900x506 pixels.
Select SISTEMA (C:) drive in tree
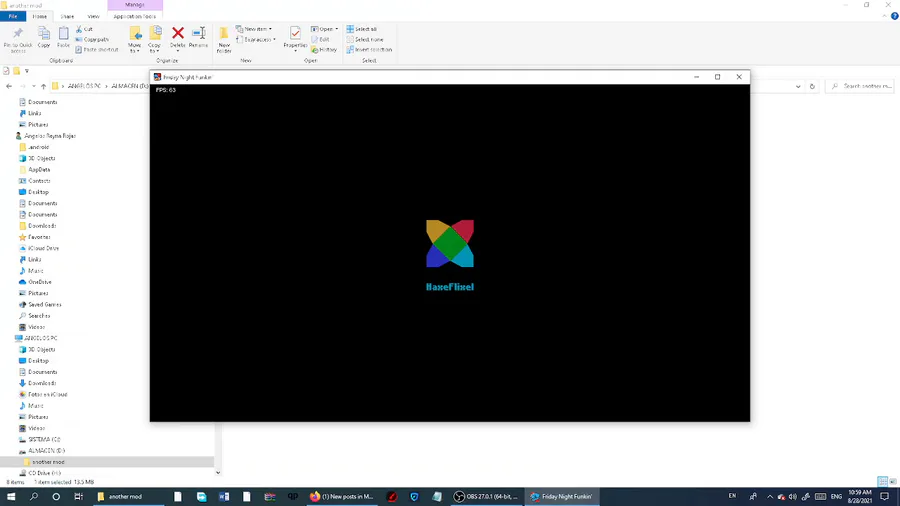[44, 439]
